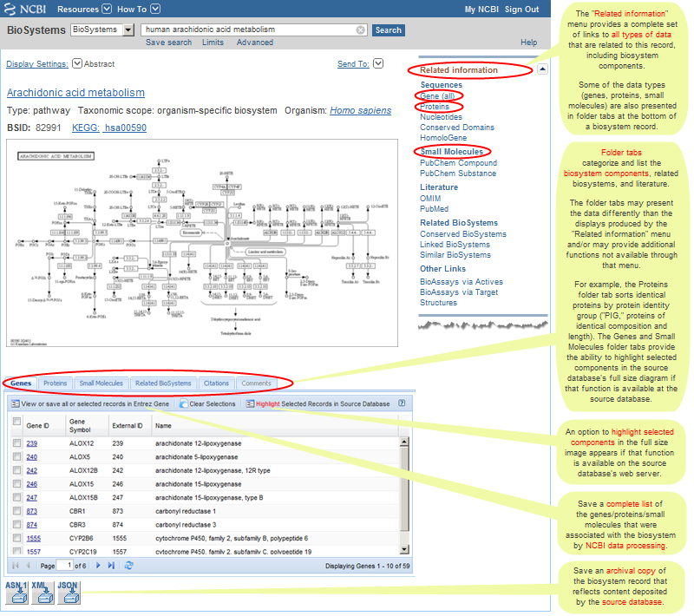Switch to the Genes tab

tap(21, 383)
